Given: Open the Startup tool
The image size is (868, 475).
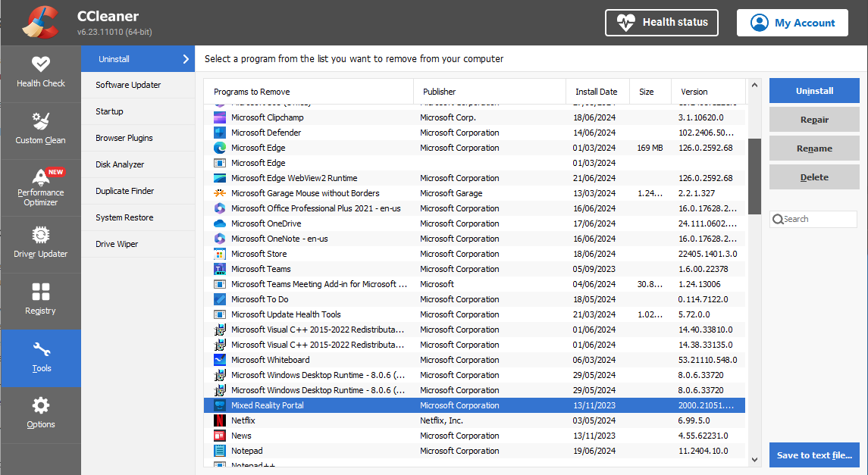Looking at the screenshot, I should coord(138,111).
